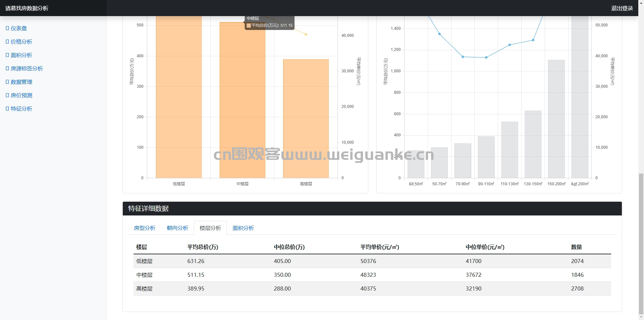Switch to the 朝向分析 tab
The width and height of the screenshot is (644, 320).
[x=177, y=228]
